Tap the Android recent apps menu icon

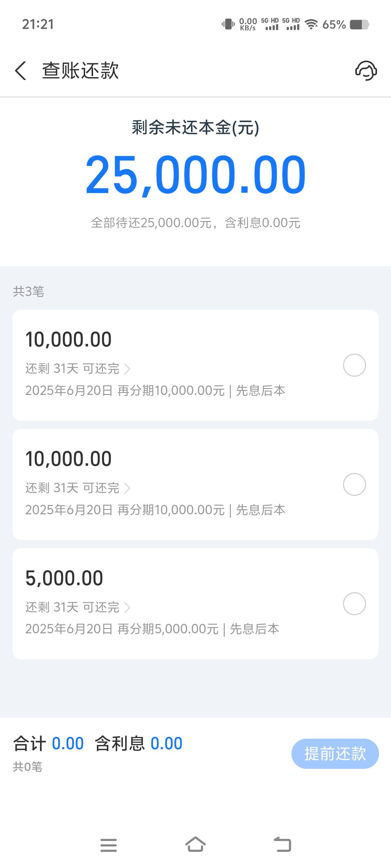click(x=108, y=845)
